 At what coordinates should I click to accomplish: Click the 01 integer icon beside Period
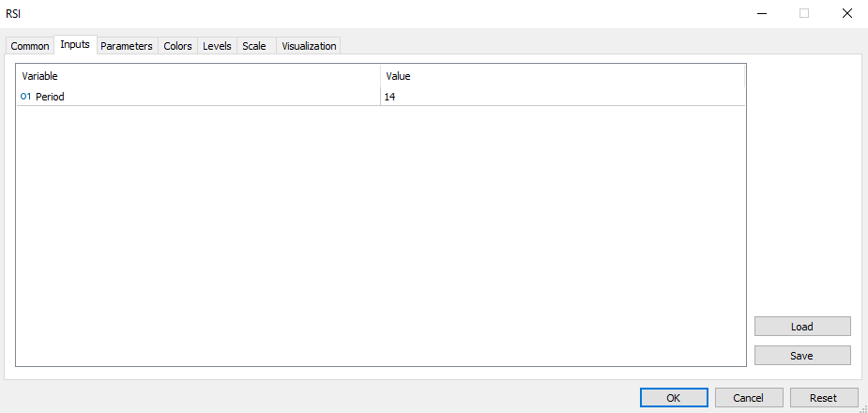(25, 97)
